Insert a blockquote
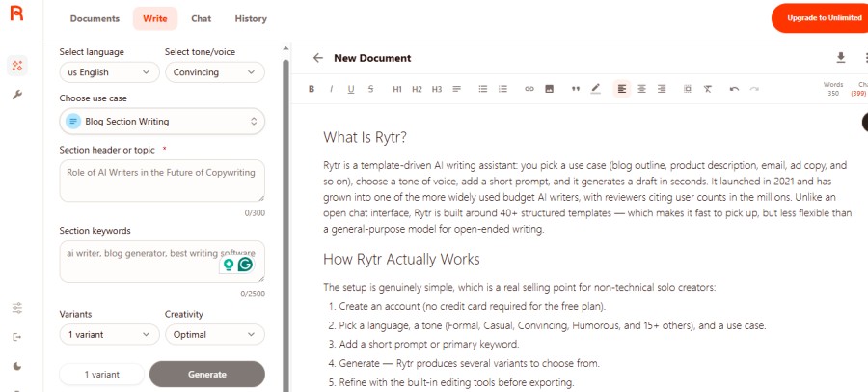This screenshot has width=868, height=392. tap(576, 89)
